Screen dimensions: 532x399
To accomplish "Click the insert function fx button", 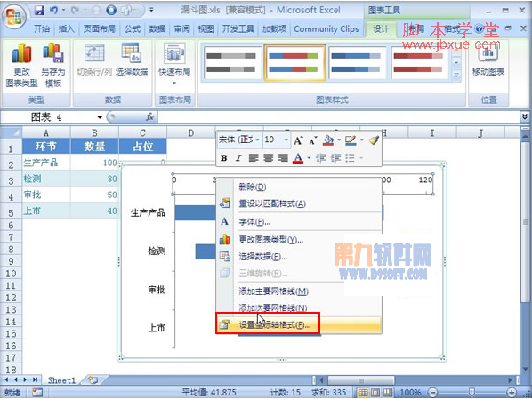I will (150, 117).
